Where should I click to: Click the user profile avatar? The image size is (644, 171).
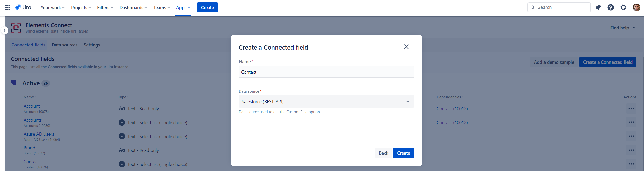(x=636, y=7)
